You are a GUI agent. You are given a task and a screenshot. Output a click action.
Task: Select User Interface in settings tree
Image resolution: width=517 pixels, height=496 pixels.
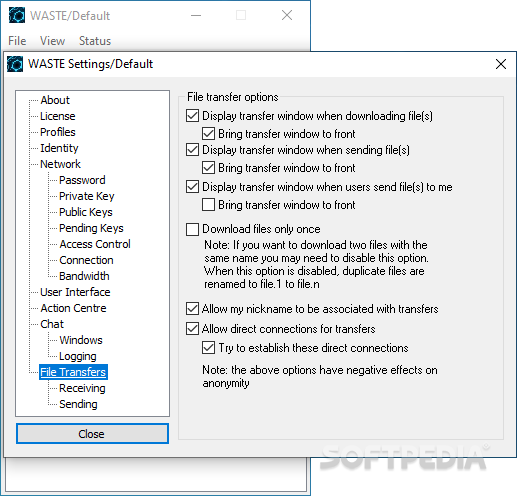pyautogui.click(x=75, y=292)
